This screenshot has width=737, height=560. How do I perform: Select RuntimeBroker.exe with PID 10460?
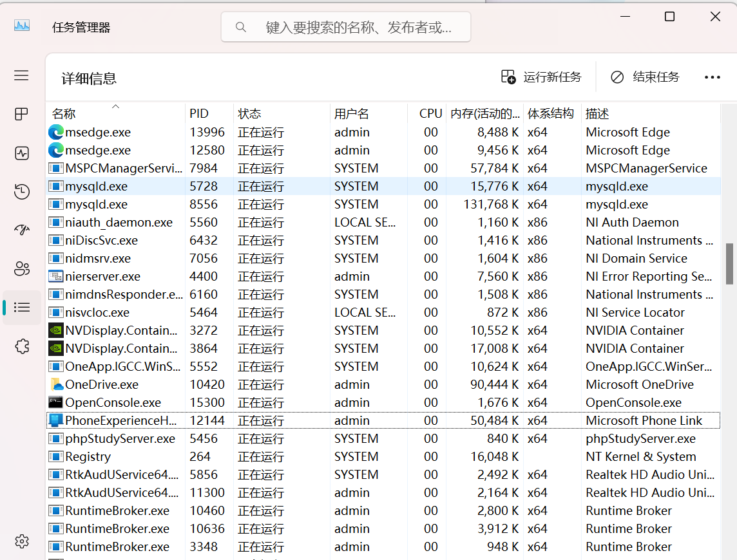pyautogui.click(x=383, y=510)
